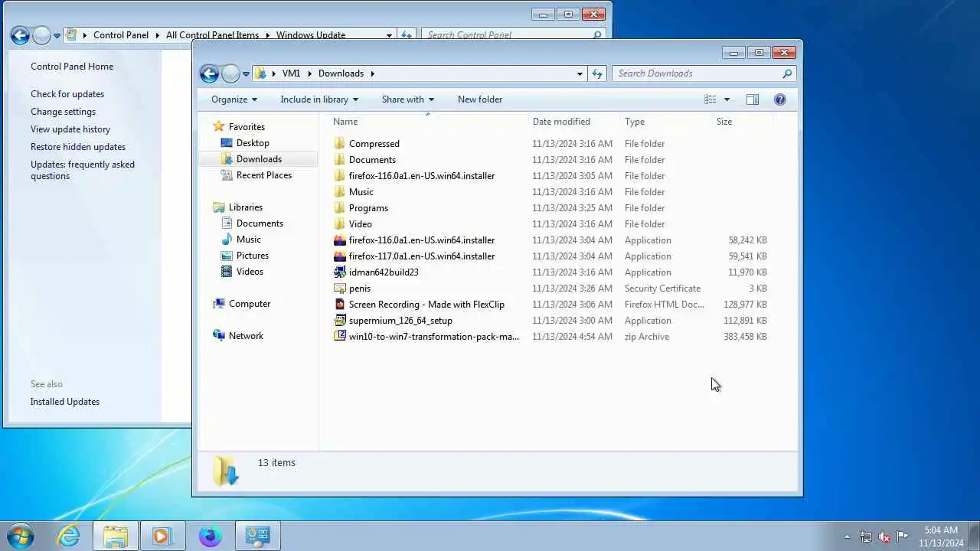The image size is (980, 551).
Task: Open the address bar history dropdown arrow
Action: pos(580,73)
